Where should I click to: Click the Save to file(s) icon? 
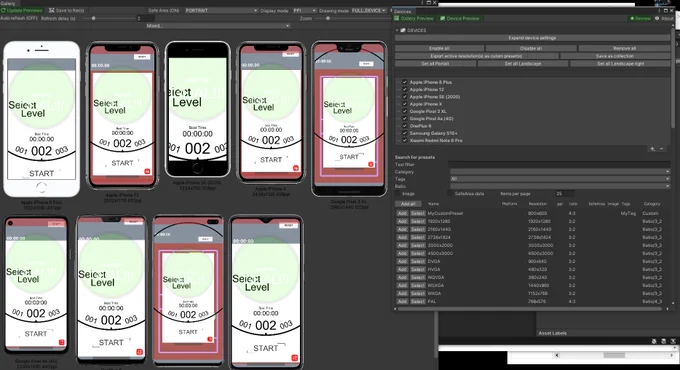click(52, 10)
